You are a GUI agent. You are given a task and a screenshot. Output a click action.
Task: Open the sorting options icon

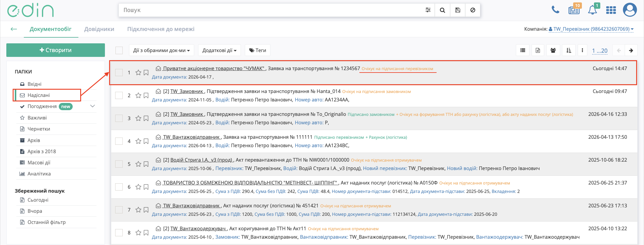[569, 50]
